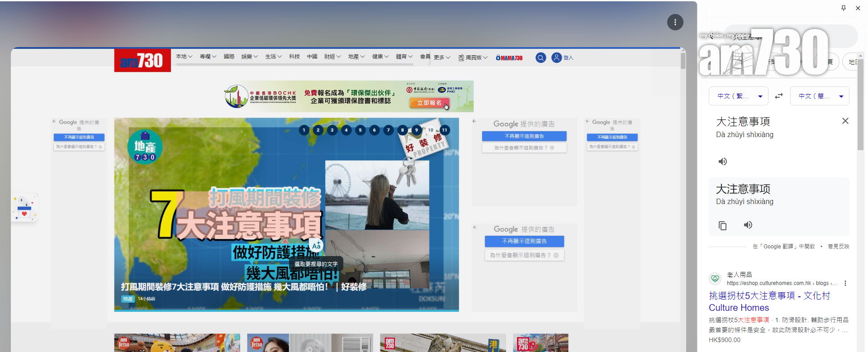Listen to the simplified Chinese translation
Screen dimensions: 868x352
[748, 225]
